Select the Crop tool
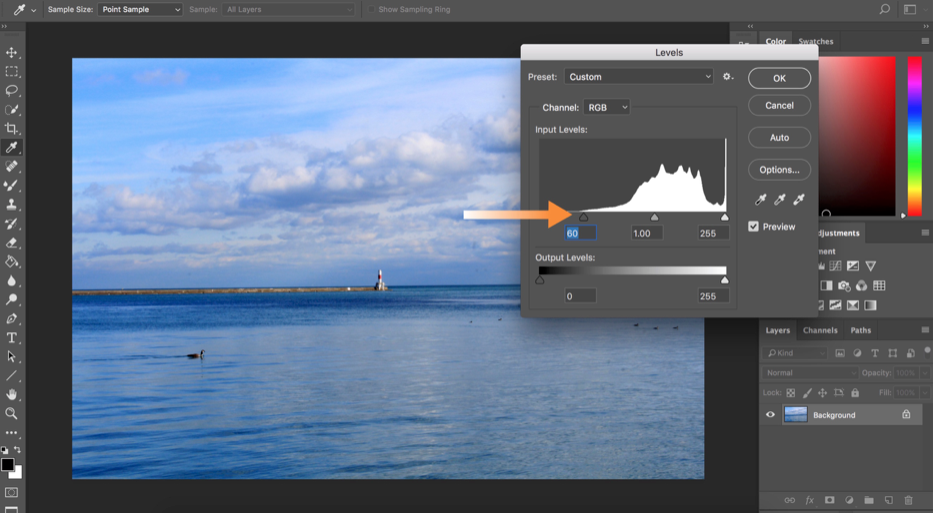933x513 pixels. tap(11, 129)
